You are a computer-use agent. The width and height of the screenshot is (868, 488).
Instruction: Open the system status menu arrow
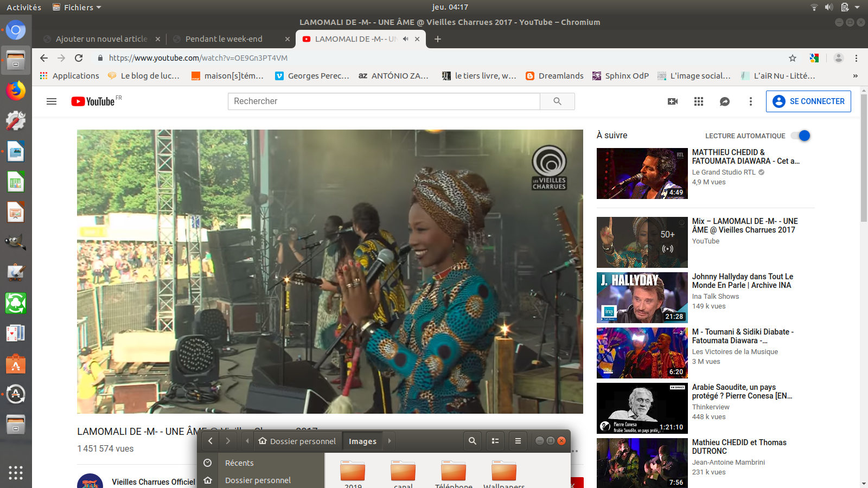click(857, 7)
